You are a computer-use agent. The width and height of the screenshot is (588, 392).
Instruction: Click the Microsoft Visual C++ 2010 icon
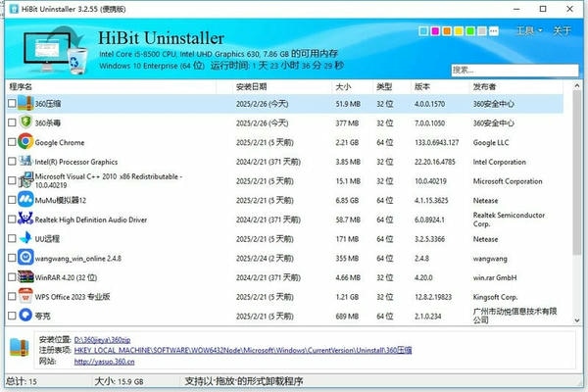click(x=25, y=180)
